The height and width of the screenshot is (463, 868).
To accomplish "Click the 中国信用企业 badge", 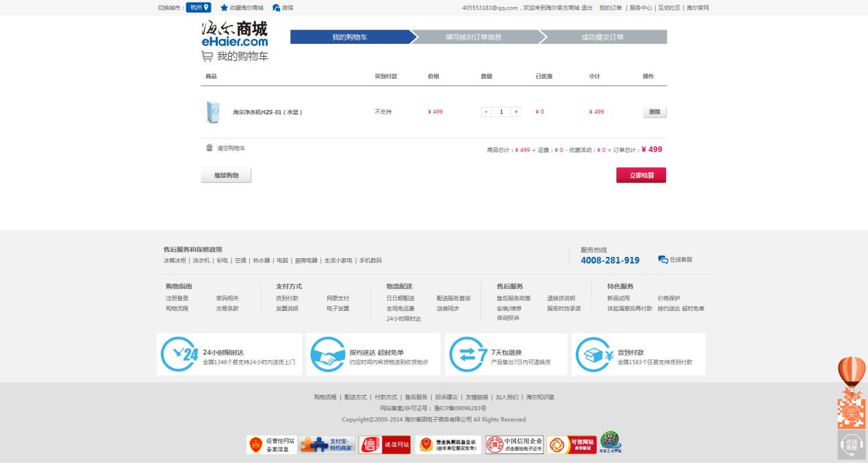I will 514,445.
